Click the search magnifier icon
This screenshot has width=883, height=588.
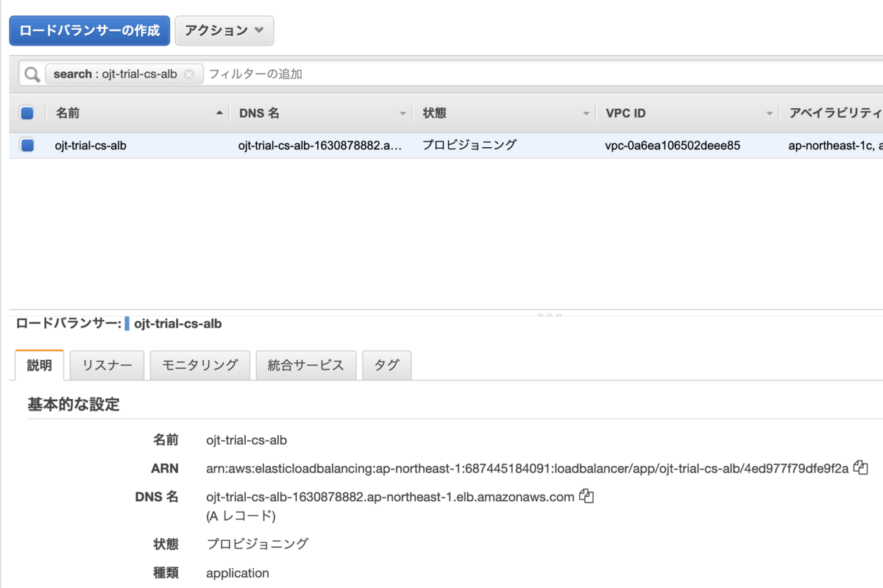30,73
